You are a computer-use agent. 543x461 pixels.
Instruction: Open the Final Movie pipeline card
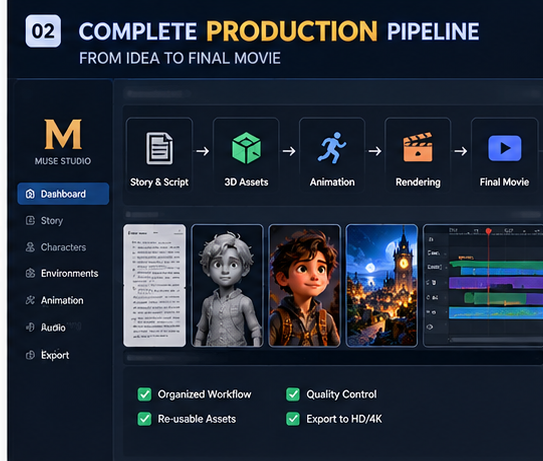505,154
